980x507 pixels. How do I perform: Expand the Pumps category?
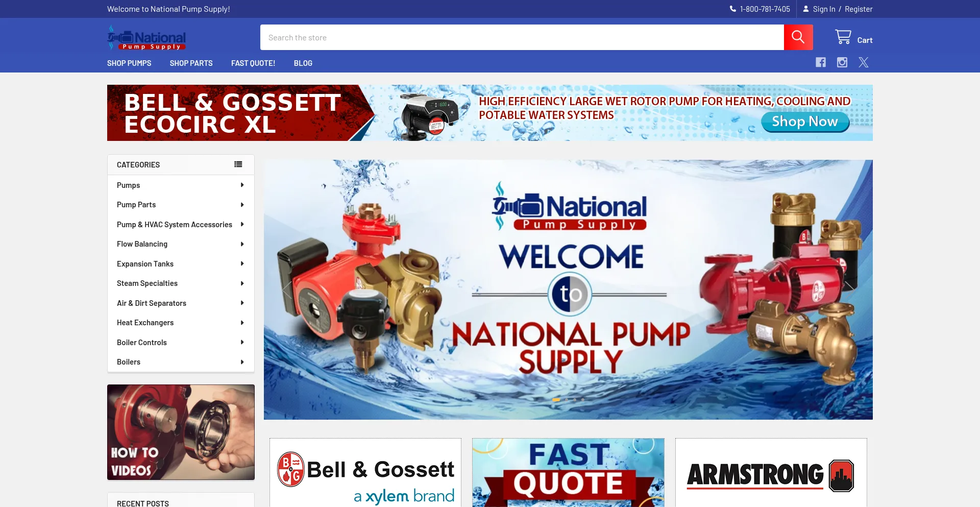(242, 185)
